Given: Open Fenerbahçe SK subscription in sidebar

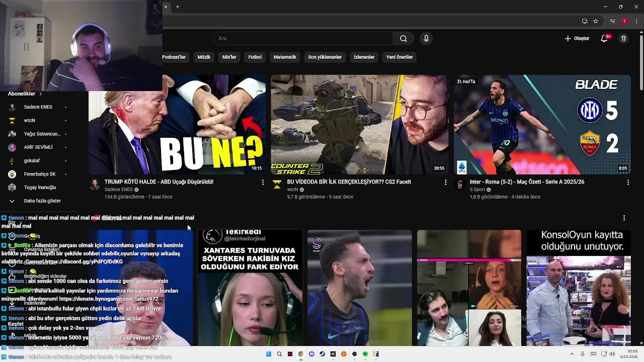Looking at the screenshot, I should coord(38,174).
